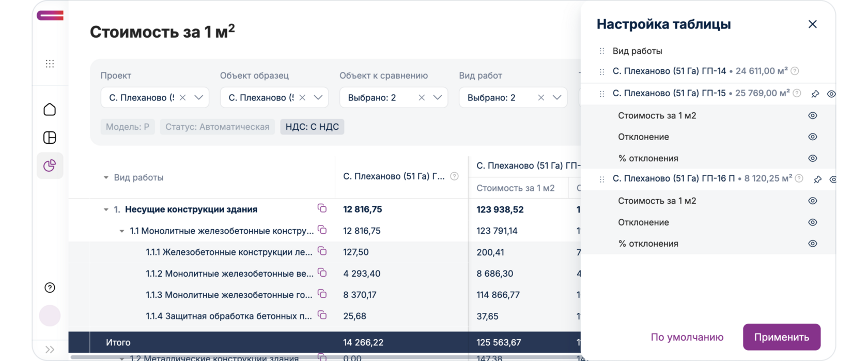Open the table layout sidebar icon
The image size is (868, 361).
point(50,138)
